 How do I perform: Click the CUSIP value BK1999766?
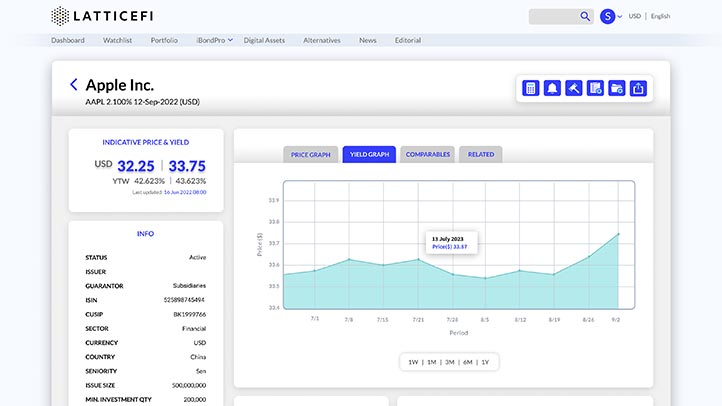click(x=190, y=314)
